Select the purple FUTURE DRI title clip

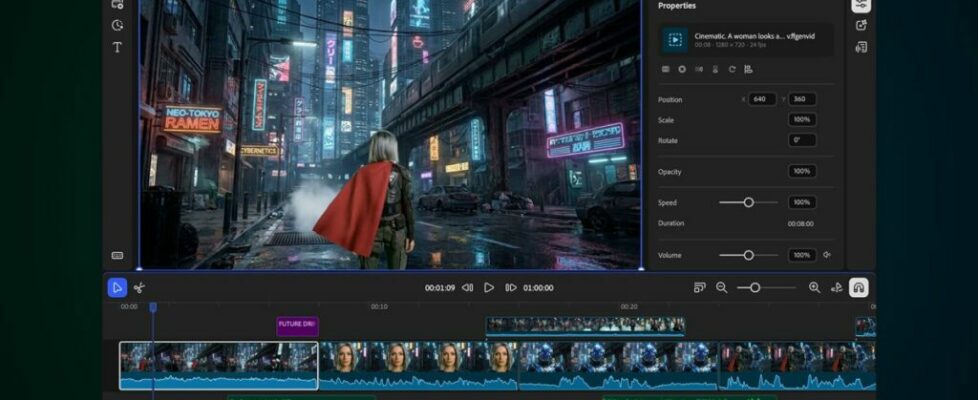click(297, 326)
